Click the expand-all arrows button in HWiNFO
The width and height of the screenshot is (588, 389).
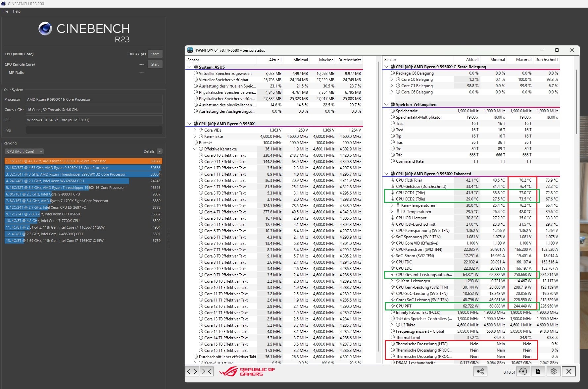tap(192, 371)
